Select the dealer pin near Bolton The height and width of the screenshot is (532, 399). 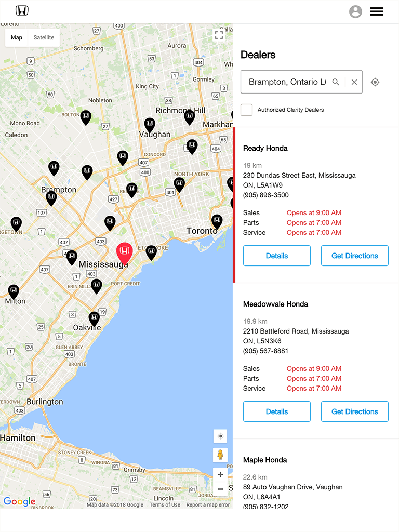(86, 118)
